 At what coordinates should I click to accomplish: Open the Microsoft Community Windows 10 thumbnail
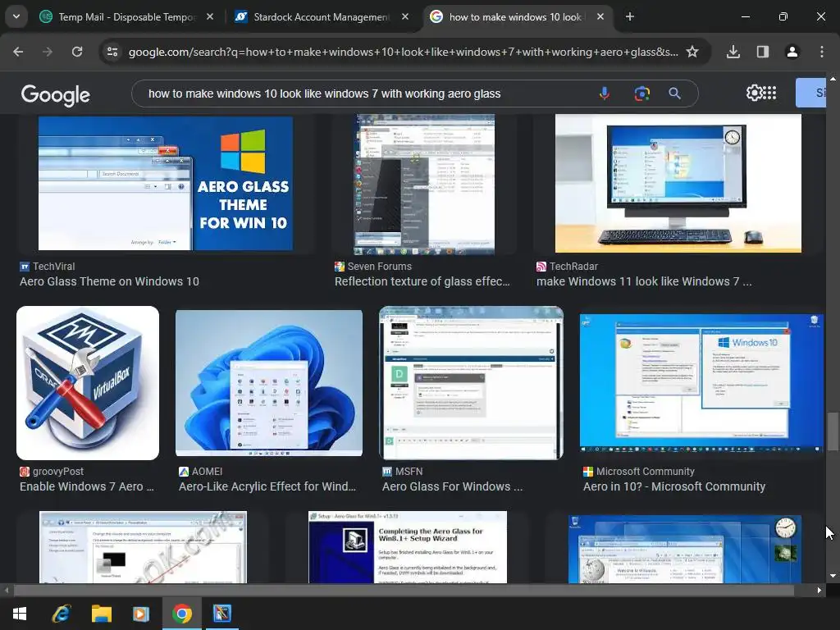[702, 384]
